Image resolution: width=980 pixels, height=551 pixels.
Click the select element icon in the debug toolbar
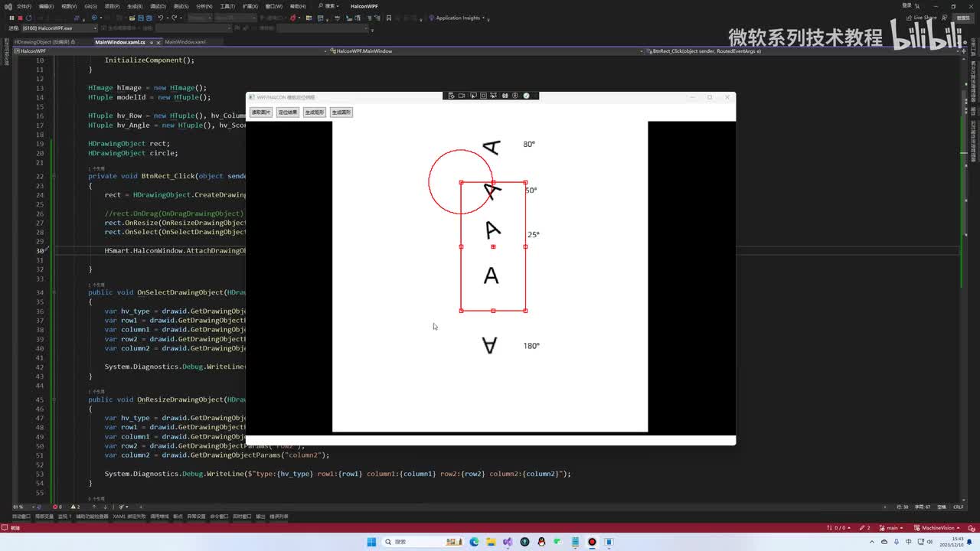(x=473, y=96)
